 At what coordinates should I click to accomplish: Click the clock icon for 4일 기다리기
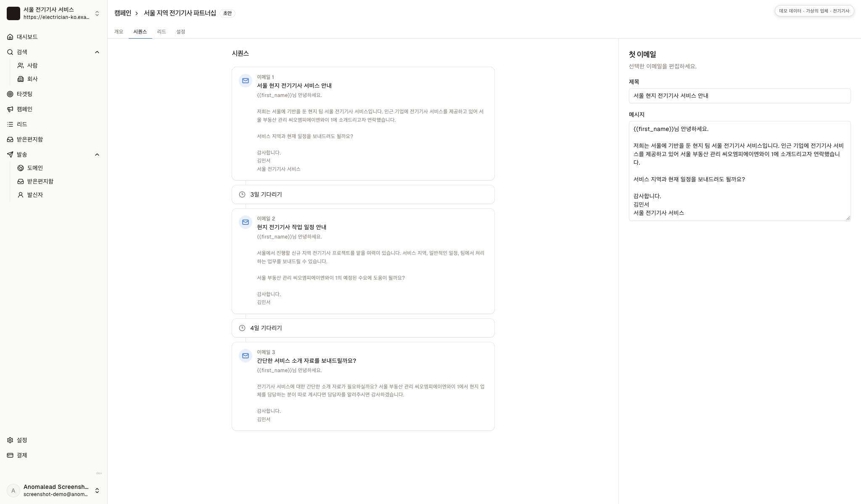coord(242,328)
